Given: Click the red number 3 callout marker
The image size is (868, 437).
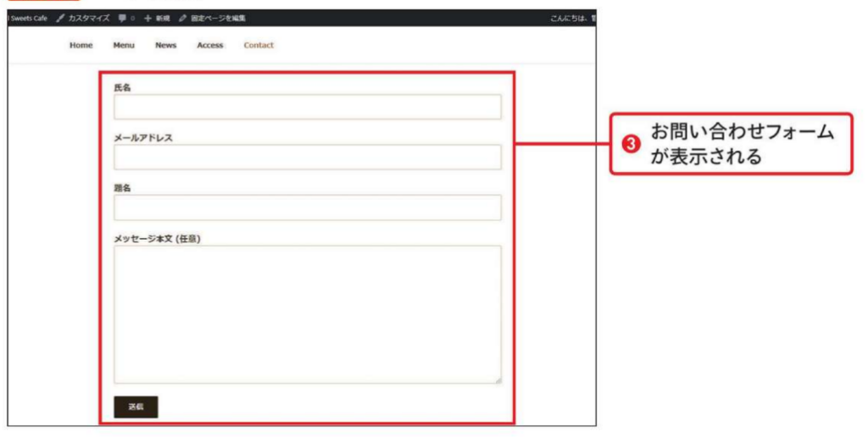Looking at the screenshot, I should click(x=630, y=145).
